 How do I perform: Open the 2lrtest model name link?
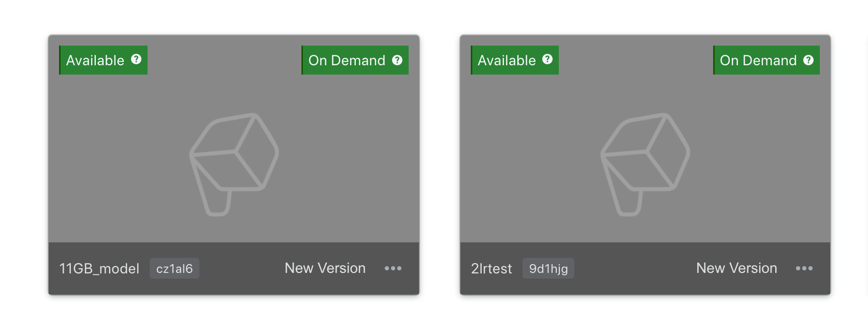(491, 269)
